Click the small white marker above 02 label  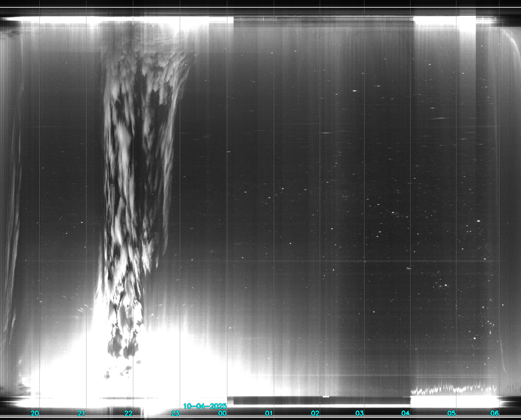coord(326,397)
